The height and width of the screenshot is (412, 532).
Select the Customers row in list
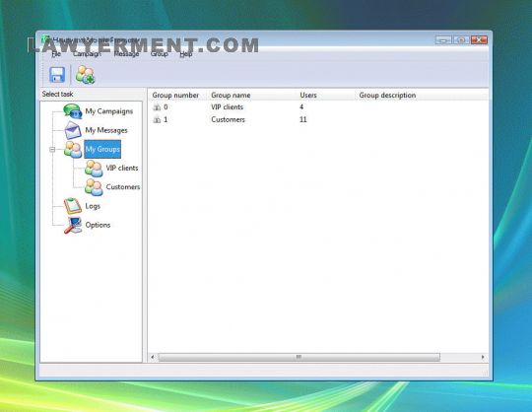[318, 120]
